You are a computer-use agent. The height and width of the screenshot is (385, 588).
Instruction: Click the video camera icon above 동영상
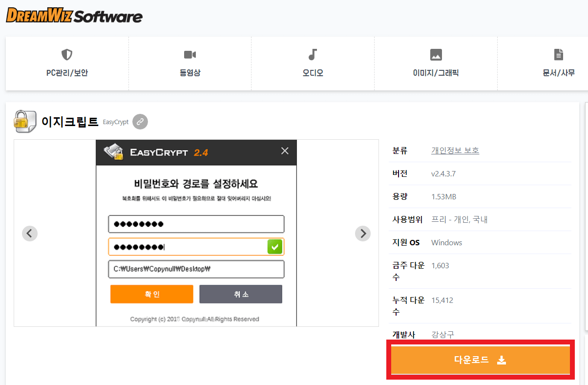coord(189,55)
